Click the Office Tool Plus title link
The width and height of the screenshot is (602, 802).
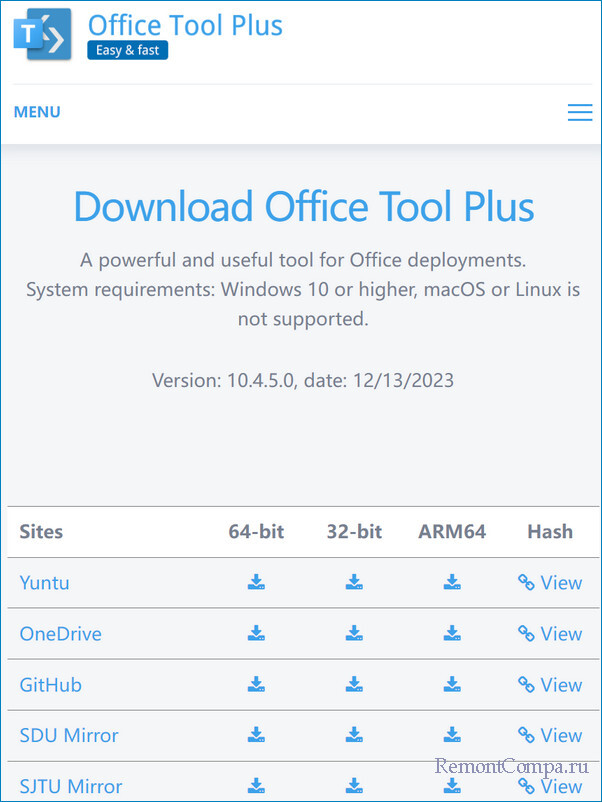tap(185, 25)
